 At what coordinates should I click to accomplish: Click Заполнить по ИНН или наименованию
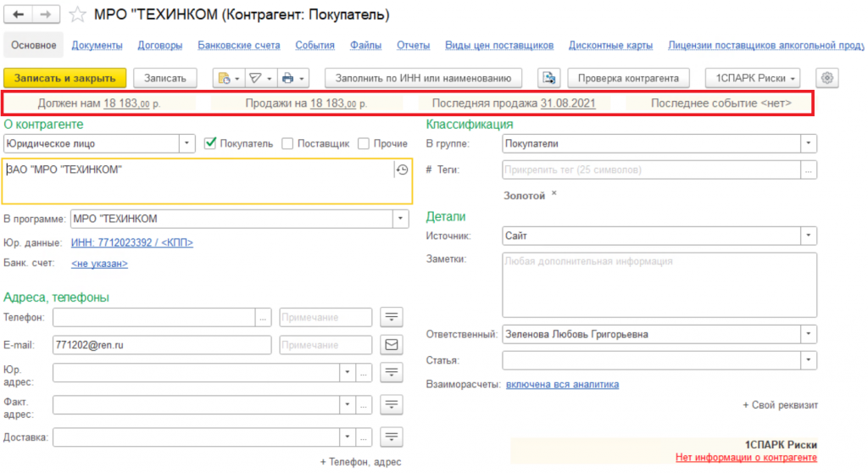(423, 78)
